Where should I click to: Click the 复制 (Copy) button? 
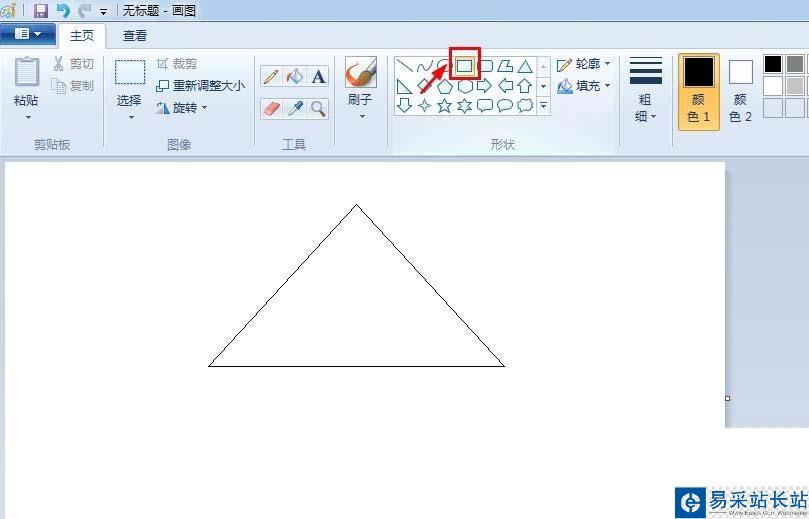pos(73,86)
